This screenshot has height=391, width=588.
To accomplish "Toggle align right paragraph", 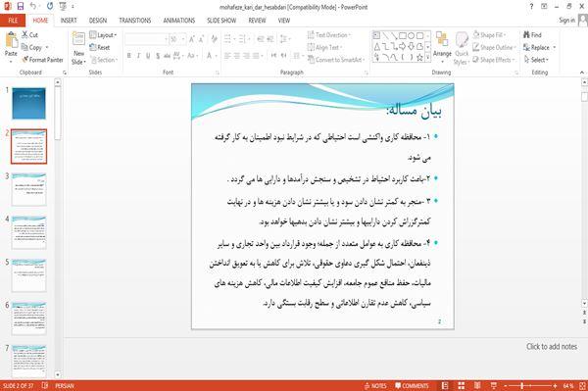I will [x=246, y=56].
